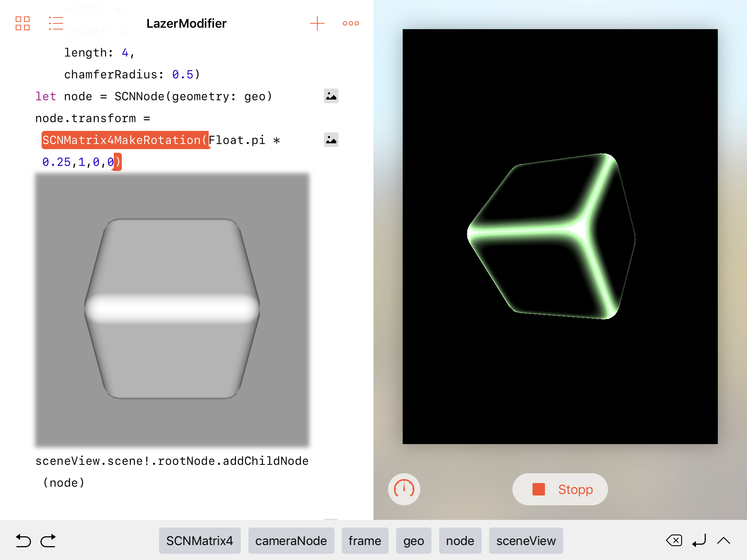Open the document outline list icon
This screenshot has width=747, height=560.
56,23
